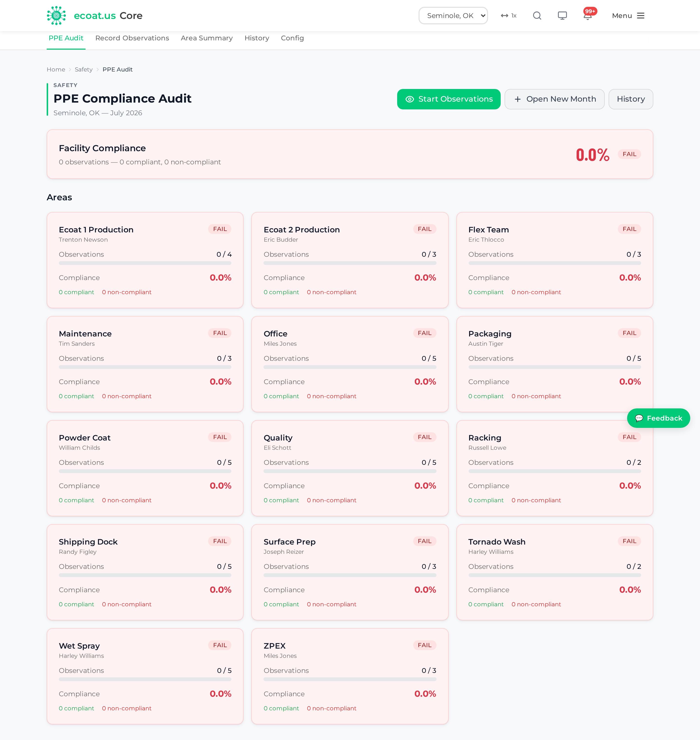Go to the Config tab
The width and height of the screenshot is (700, 740).
pyautogui.click(x=292, y=38)
